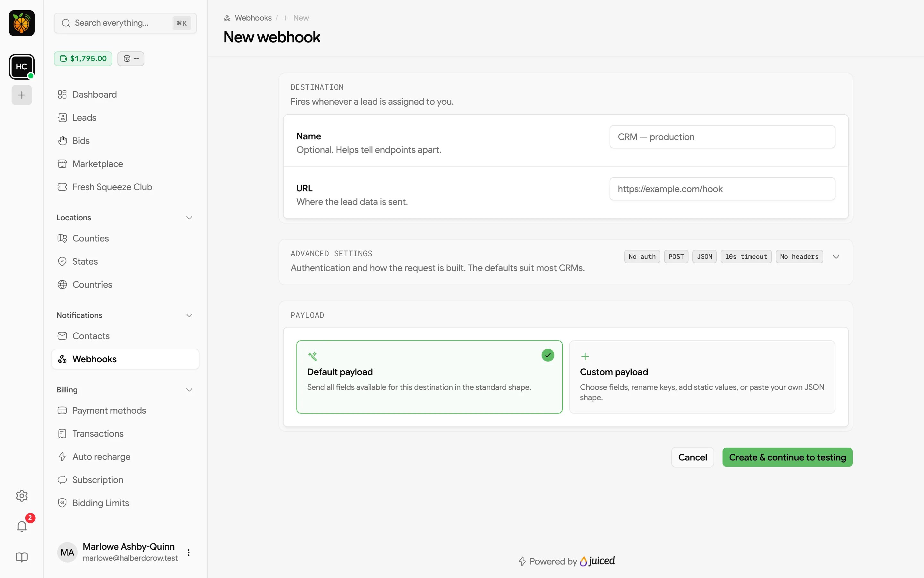The width and height of the screenshot is (924, 578).
Task: Collapse the Billing section
Action: coord(125,390)
